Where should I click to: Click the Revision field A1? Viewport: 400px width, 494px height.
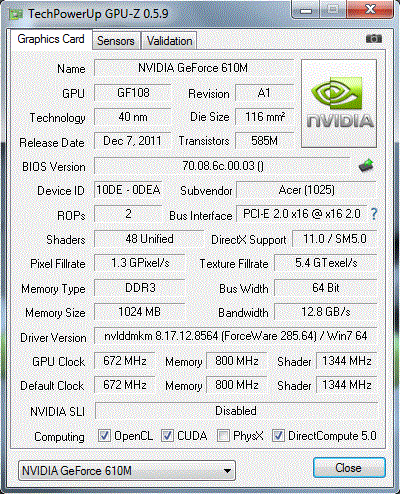[264, 93]
